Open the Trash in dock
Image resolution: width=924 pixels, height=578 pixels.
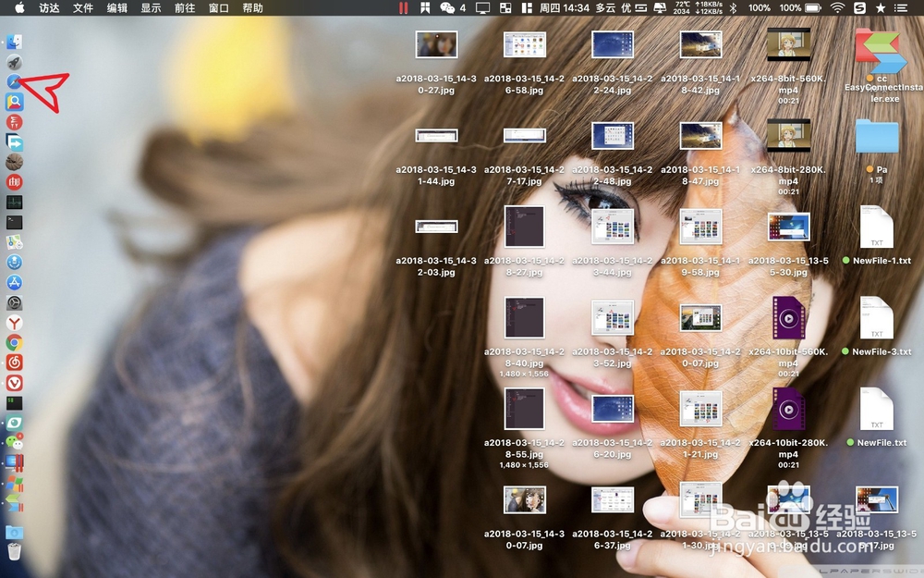[x=14, y=552]
